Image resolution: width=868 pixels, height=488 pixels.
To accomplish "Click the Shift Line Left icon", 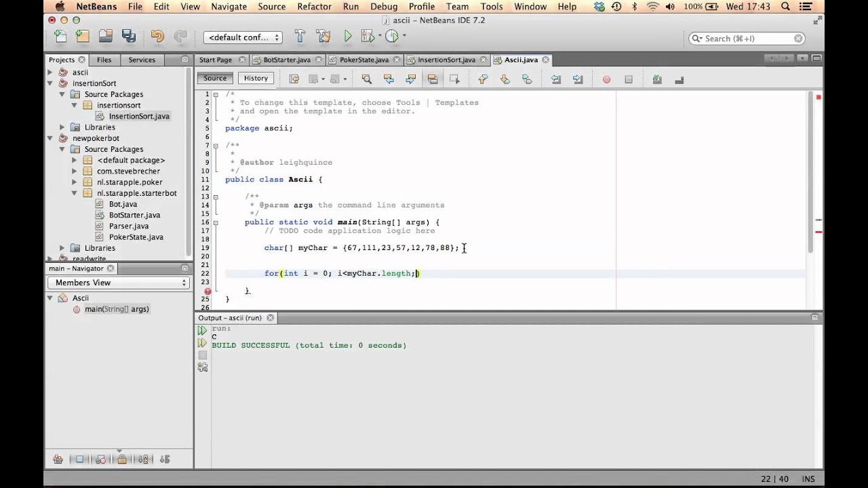I will (x=556, y=79).
